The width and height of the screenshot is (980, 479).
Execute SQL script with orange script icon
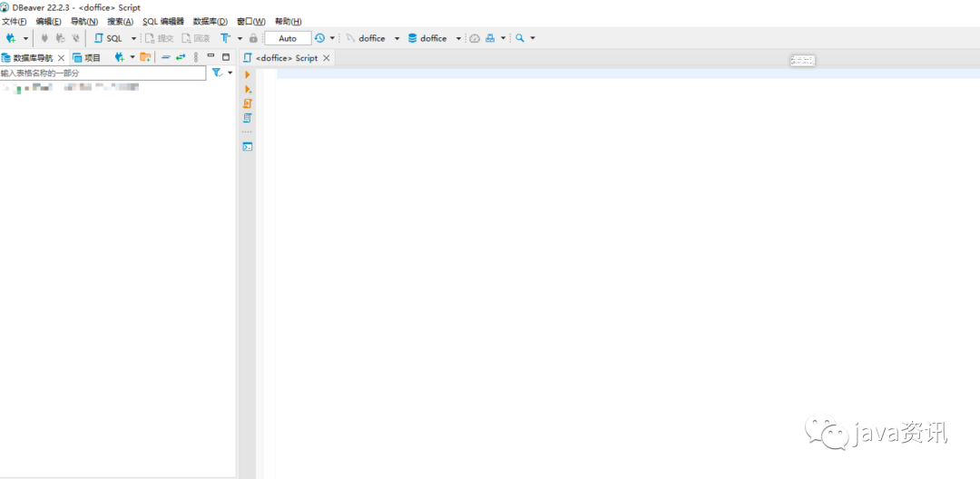tap(248, 103)
